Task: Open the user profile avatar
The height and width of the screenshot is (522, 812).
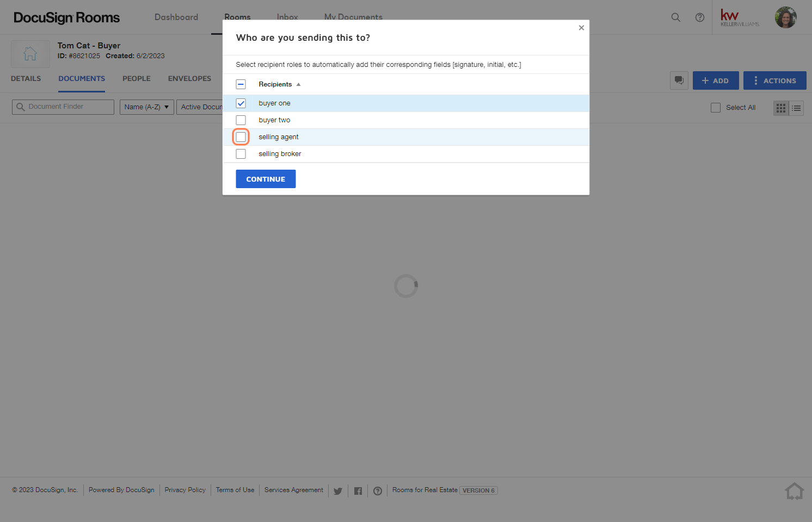Action: (785, 17)
